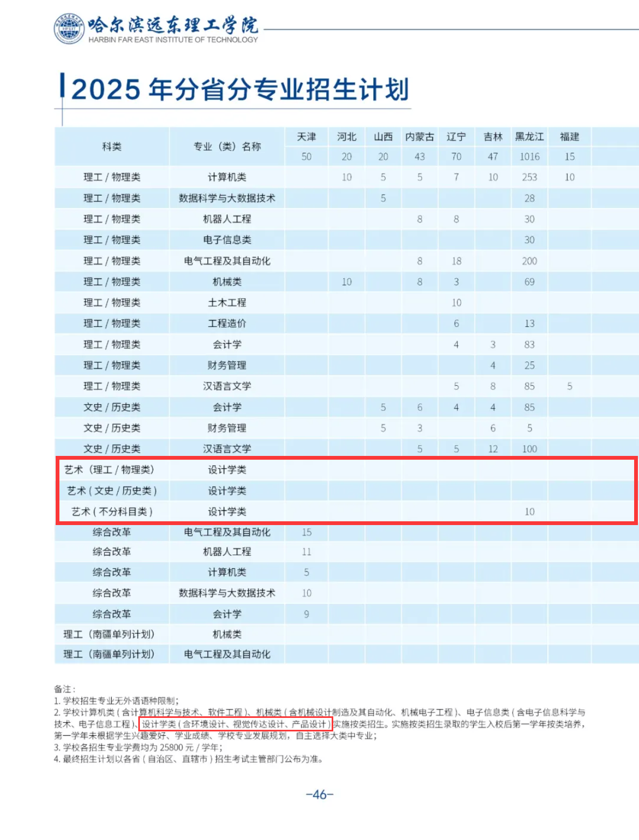Click the 科类 column header
639x840 pixels.
(112, 146)
